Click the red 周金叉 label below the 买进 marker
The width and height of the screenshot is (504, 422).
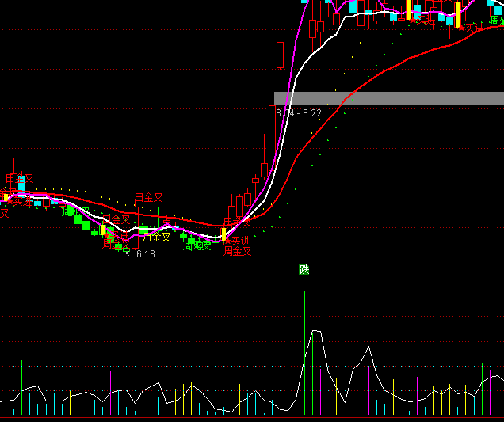click(x=237, y=252)
